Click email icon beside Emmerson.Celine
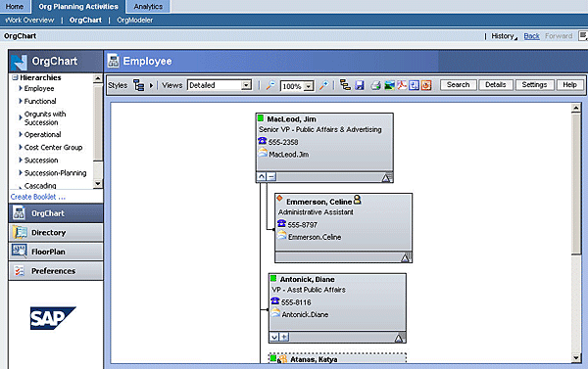588x369 pixels. pyautogui.click(x=281, y=236)
